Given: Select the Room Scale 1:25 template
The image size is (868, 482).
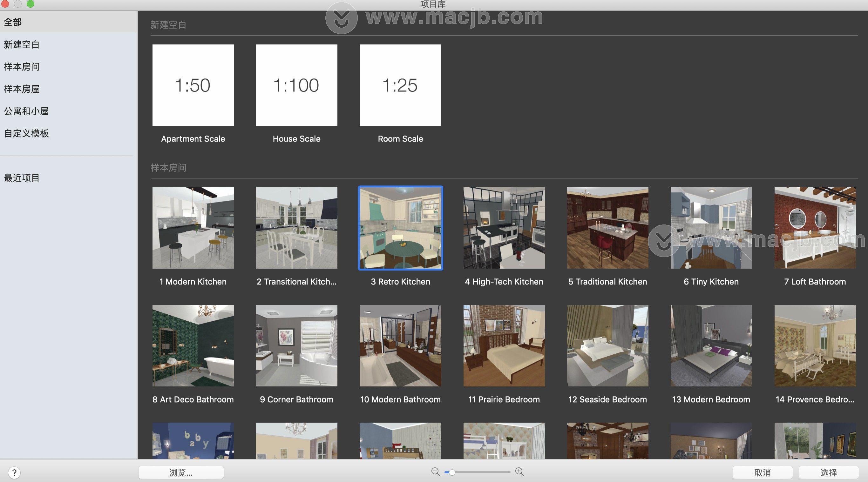Looking at the screenshot, I should [400, 84].
